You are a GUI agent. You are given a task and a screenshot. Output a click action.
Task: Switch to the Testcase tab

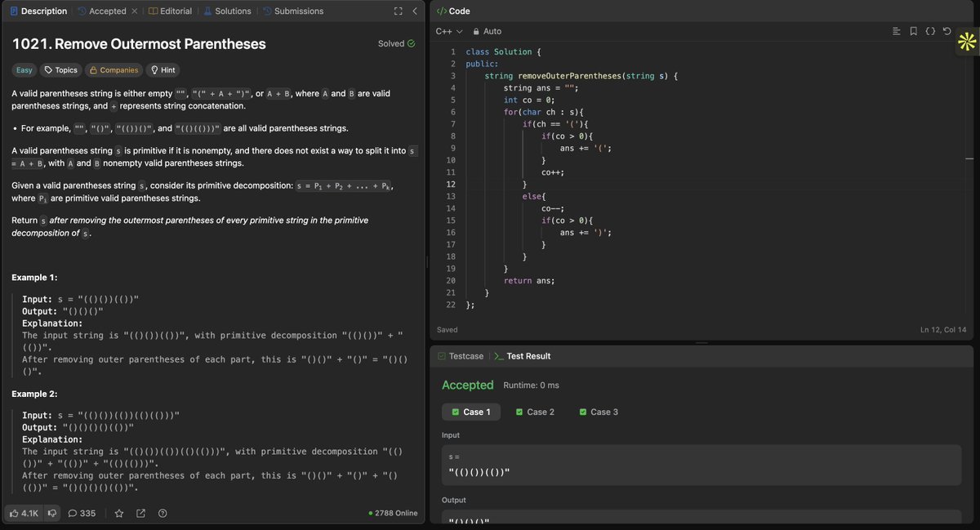[461, 356]
